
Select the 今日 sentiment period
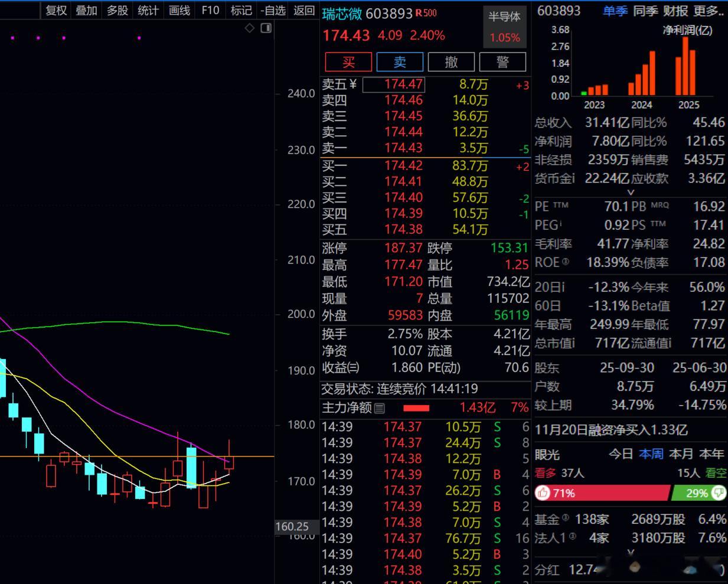coord(621,454)
